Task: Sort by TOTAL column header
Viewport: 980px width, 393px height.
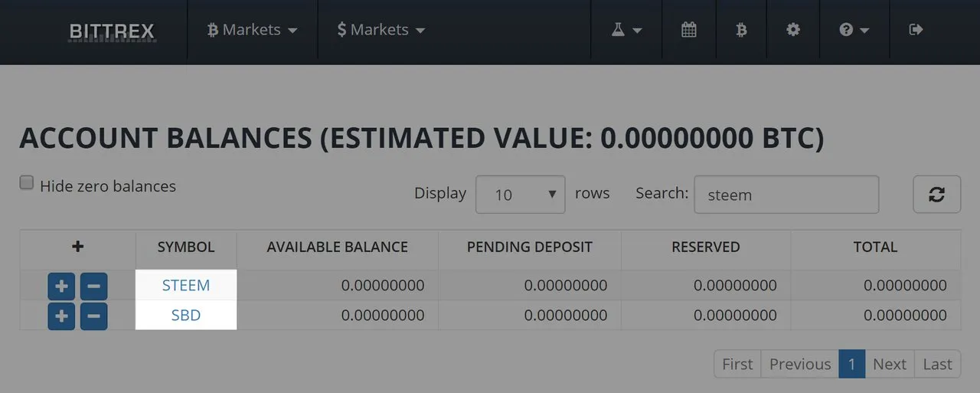Action: (875, 247)
